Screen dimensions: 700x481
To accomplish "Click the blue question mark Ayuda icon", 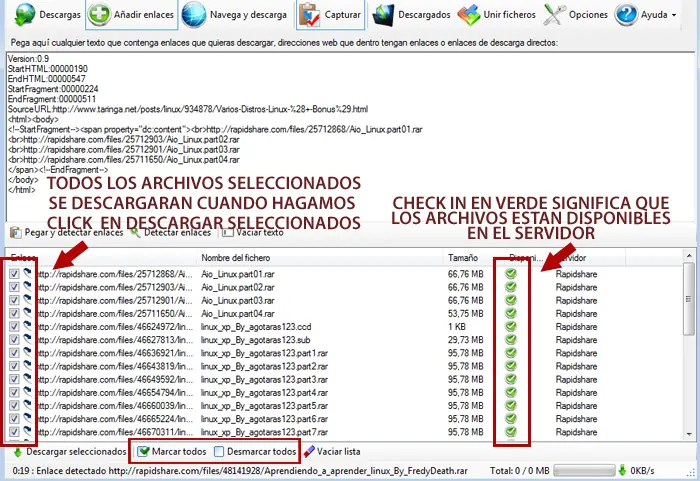I will pos(625,14).
